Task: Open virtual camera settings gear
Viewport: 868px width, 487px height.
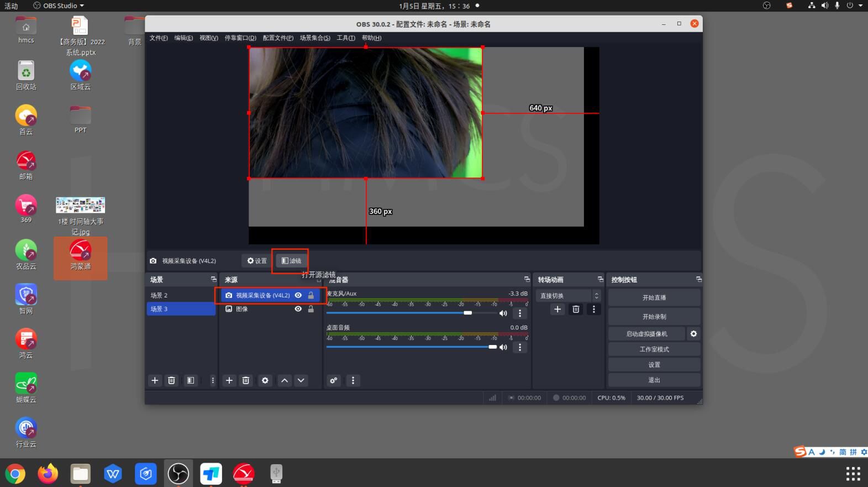Action: pos(693,334)
